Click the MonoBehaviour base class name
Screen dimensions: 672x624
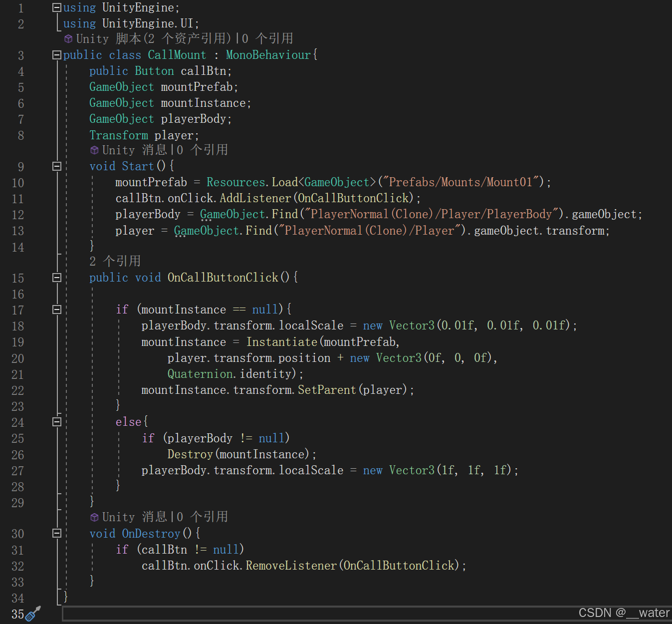click(x=268, y=55)
